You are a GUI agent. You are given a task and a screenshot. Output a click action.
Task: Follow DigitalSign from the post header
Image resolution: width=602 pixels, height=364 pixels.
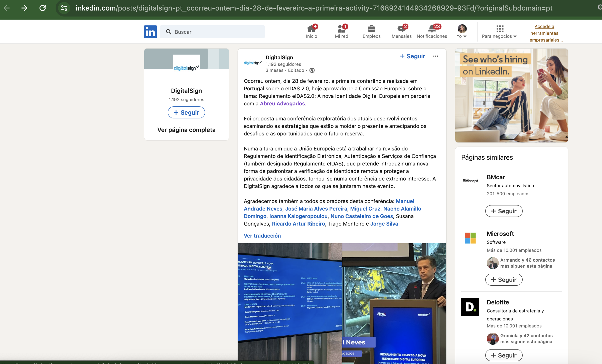pyautogui.click(x=412, y=56)
